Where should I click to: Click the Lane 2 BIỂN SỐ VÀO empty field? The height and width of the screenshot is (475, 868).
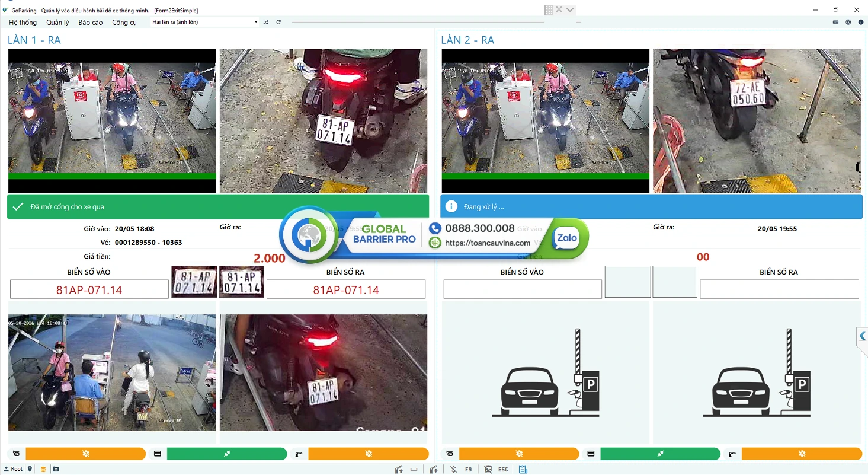coord(523,289)
